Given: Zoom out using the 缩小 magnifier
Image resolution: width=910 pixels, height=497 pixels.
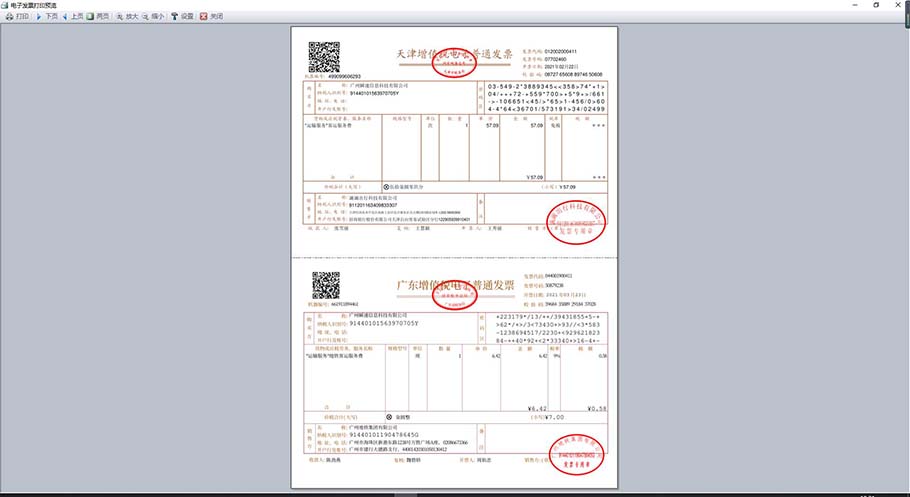Looking at the screenshot, I should tap(145, 17).
